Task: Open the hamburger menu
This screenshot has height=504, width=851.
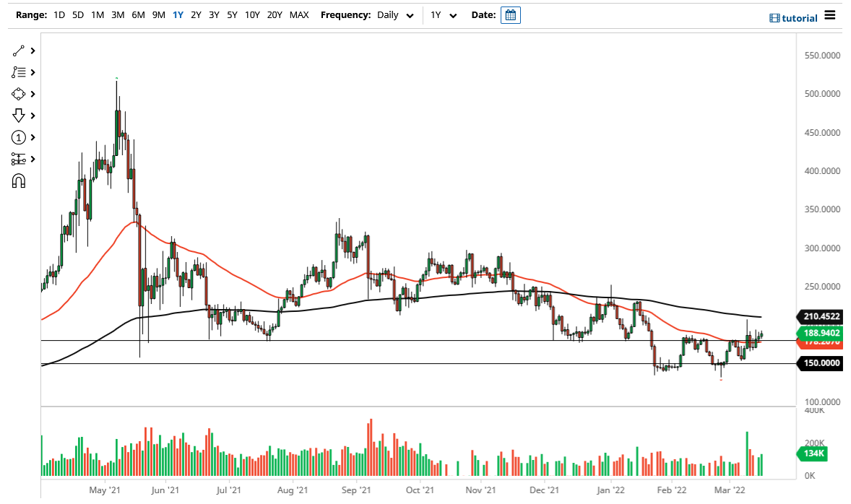Action: pyautogui.click(x=829, y=14)
